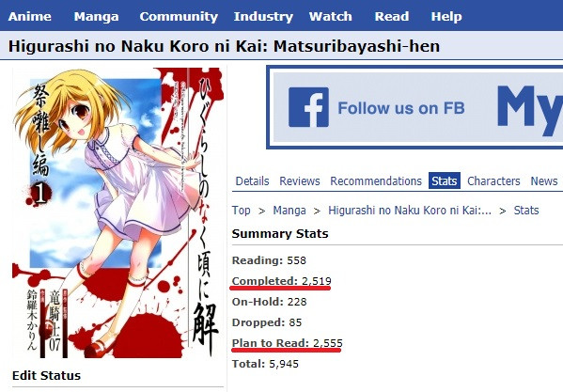Click the Follow us on FB banner text
This screenshot has height=392, width=563.
click(x=401, y=108)
